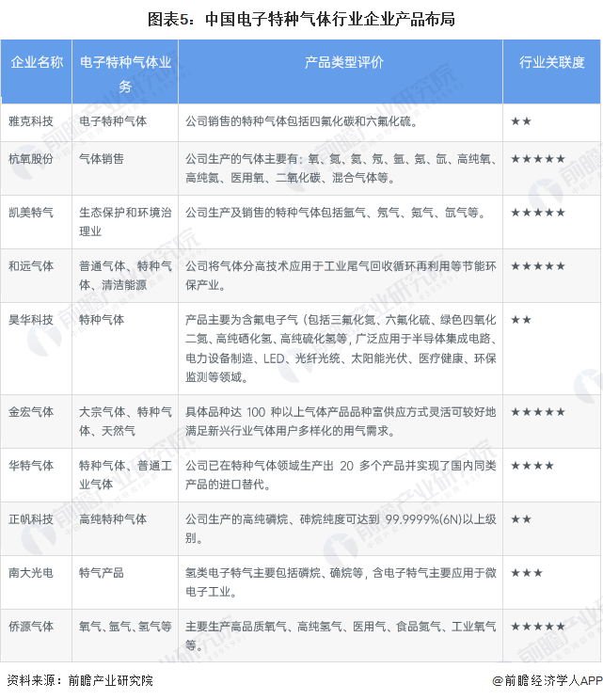Click the five-star rating for 金宏气体
Viewport: 603px width, 700px height.
coord(538,411)
